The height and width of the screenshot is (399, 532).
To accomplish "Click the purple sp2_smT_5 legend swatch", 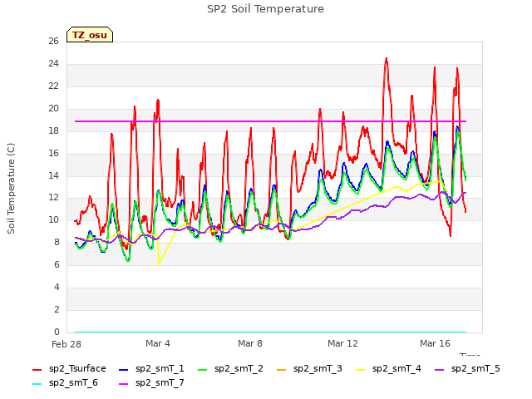I will [440, 369].
